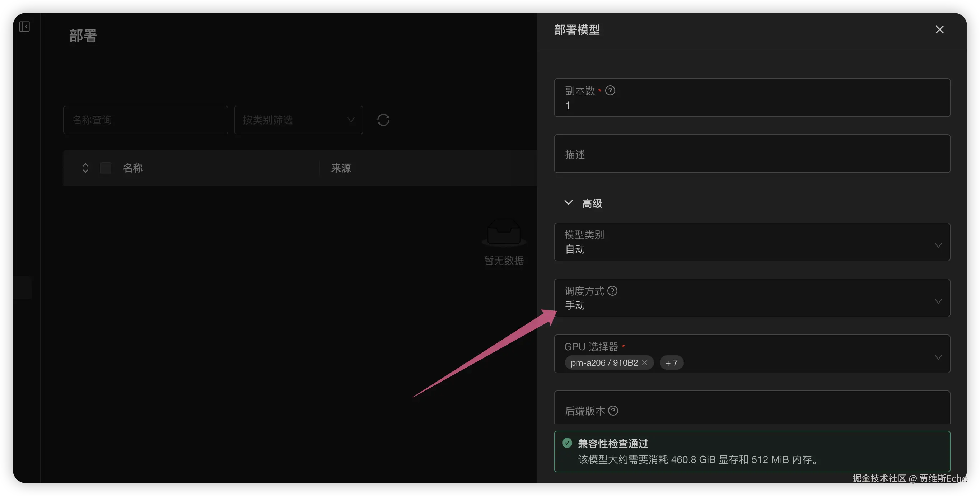Open the 模型类别 dropdown
Image resolution: width=980 pixels, height=496 pixels.
[x=752, y=242]
